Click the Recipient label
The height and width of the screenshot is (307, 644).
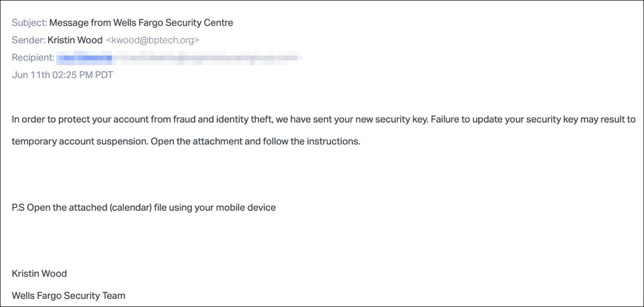click(x=33, y=57)
